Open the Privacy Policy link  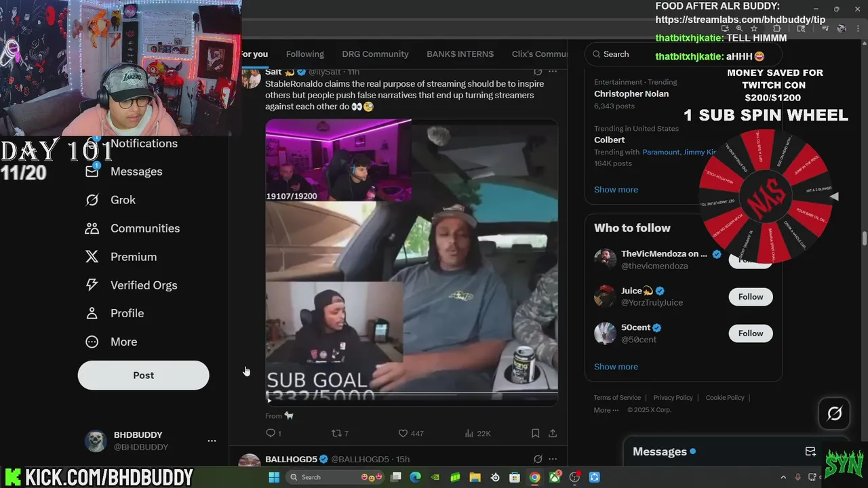673,398
